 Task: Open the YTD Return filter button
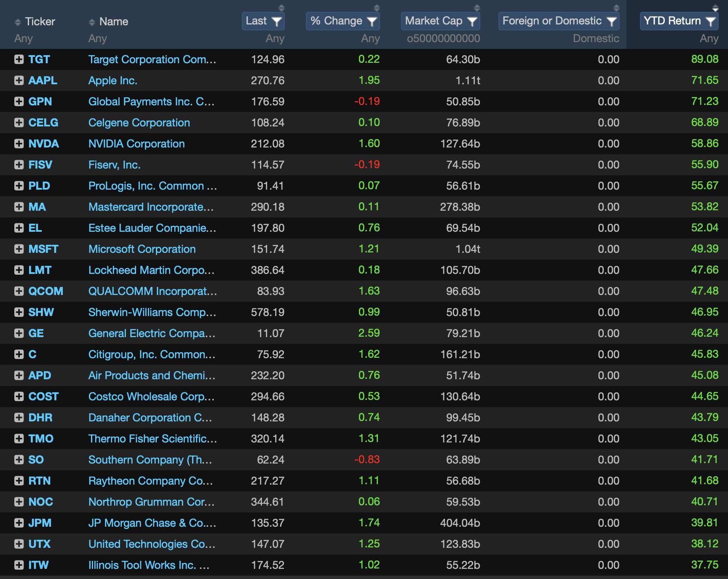[679, 21]
